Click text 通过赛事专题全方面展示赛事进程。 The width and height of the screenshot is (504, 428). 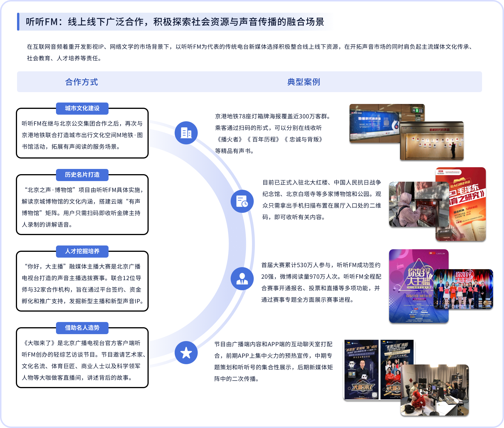pyautogui.click(x=307, y=300)
